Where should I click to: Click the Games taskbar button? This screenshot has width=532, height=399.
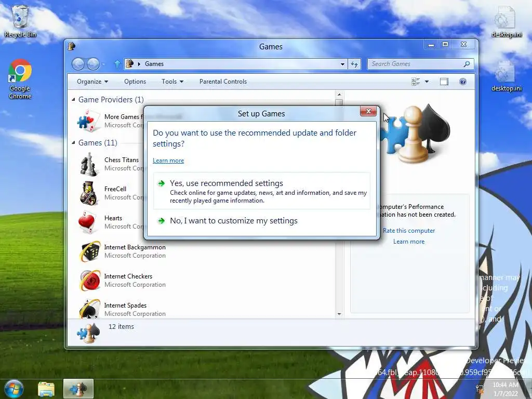[78, 389]
